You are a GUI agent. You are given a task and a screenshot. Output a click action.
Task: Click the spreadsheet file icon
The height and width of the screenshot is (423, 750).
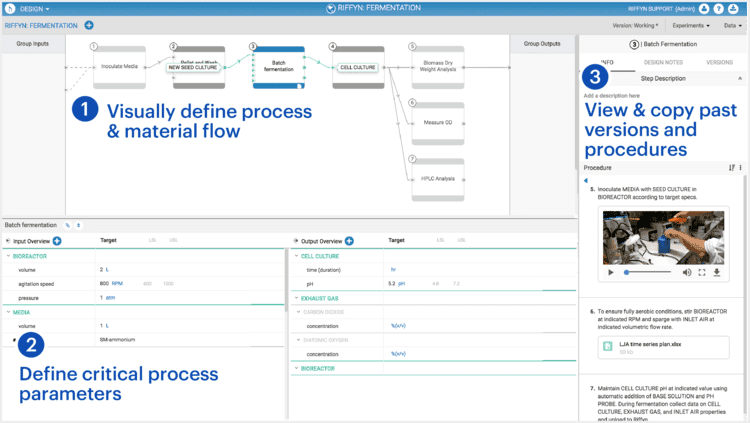coord(608,346)
